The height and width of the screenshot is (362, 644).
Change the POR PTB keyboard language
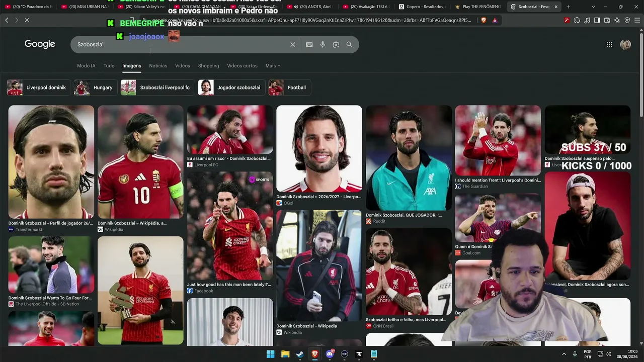pos(588,354)
